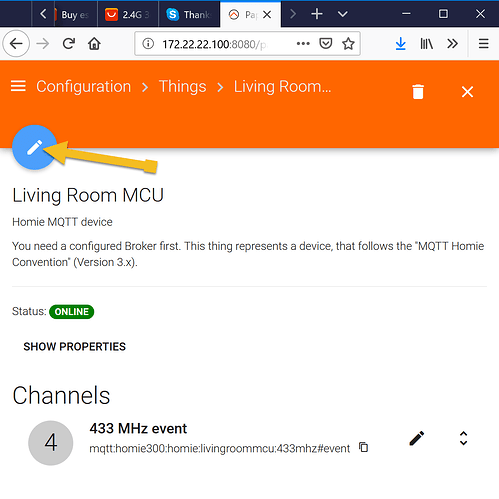
Task: Switch to the Skype Thanks tab
Action: tap(189, 15)
